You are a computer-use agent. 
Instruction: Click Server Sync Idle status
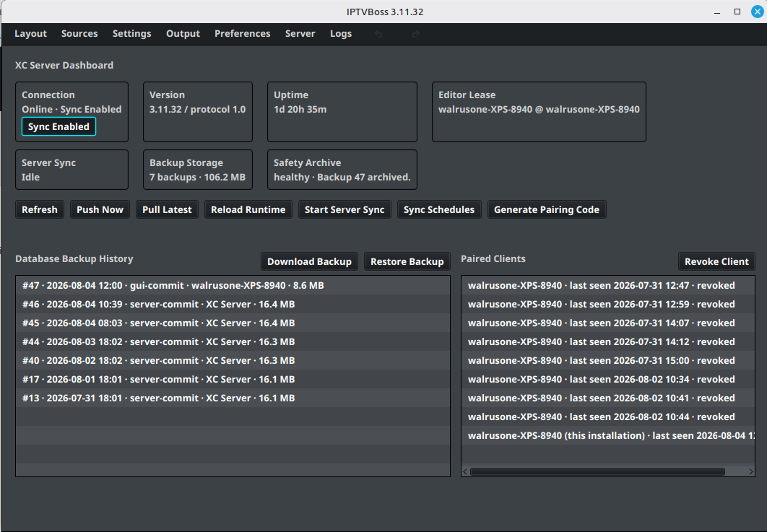[30, 177]
